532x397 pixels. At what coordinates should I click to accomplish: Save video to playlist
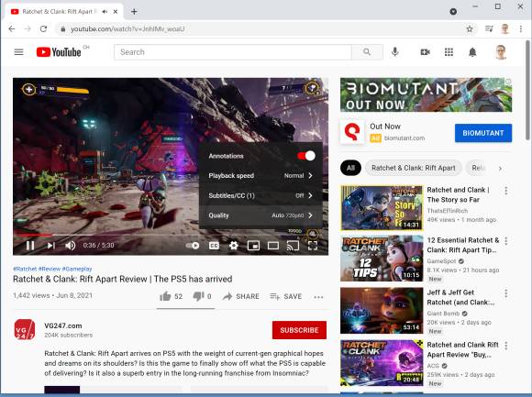coord(285,296)
